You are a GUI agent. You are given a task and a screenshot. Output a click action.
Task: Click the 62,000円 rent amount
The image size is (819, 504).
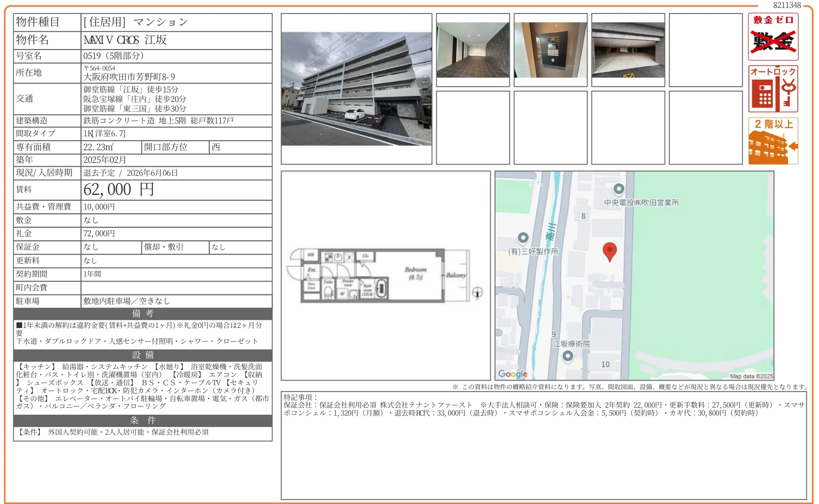click(x=119, y=190)
